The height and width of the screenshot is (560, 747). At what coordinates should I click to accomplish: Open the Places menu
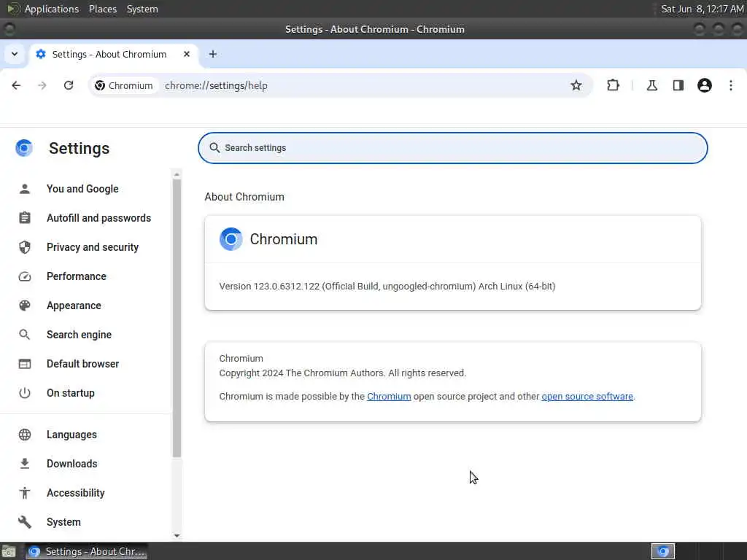pyautogui.click(x=103, y=9)
